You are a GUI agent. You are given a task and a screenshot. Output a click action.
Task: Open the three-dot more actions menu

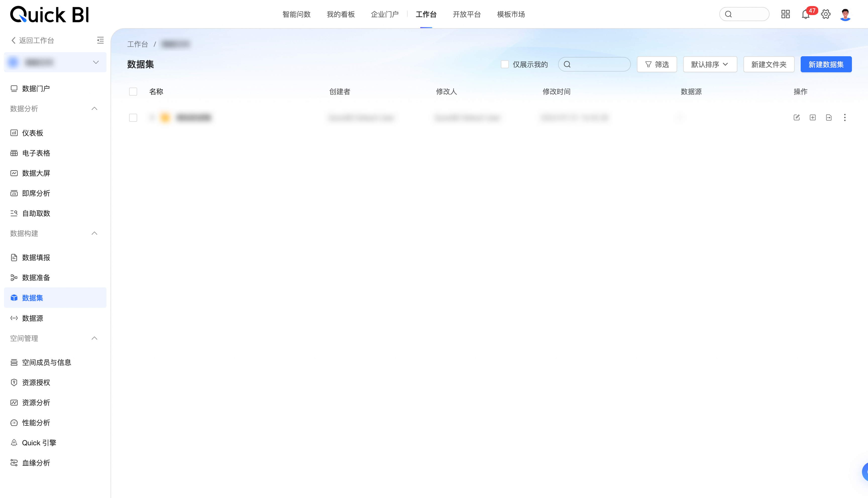[x=845, y=118]
